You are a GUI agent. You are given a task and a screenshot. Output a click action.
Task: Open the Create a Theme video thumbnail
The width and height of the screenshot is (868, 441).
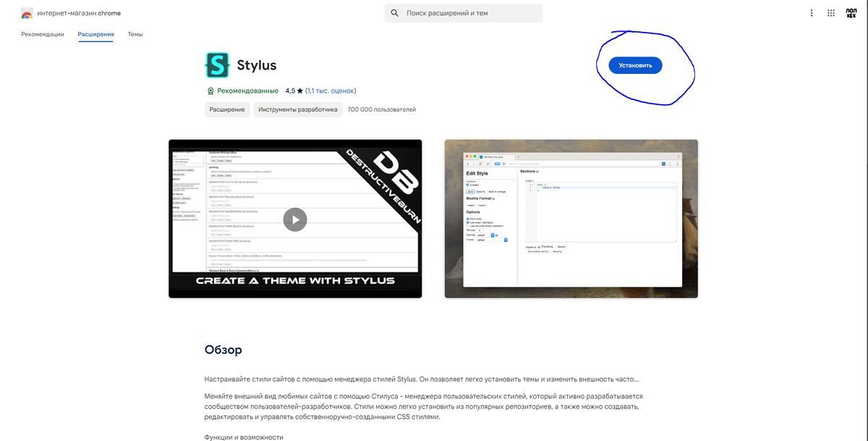(295, 219)
